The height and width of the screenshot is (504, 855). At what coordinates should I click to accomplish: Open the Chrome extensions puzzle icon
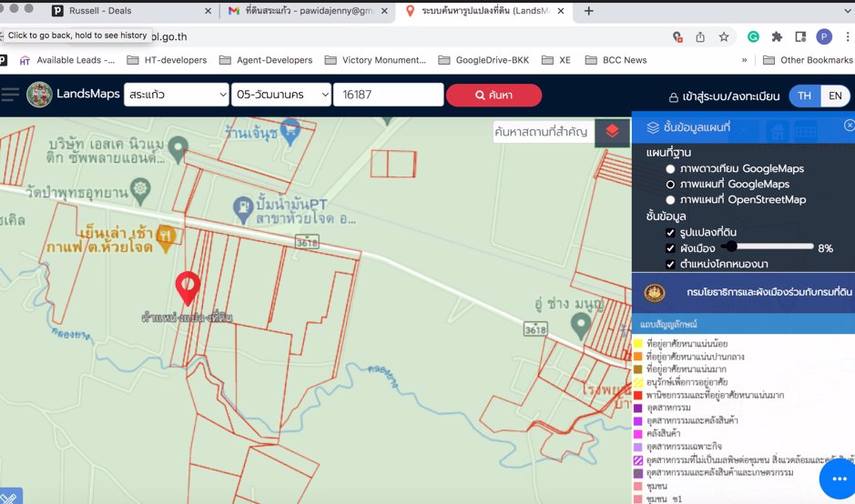[777, 37]
